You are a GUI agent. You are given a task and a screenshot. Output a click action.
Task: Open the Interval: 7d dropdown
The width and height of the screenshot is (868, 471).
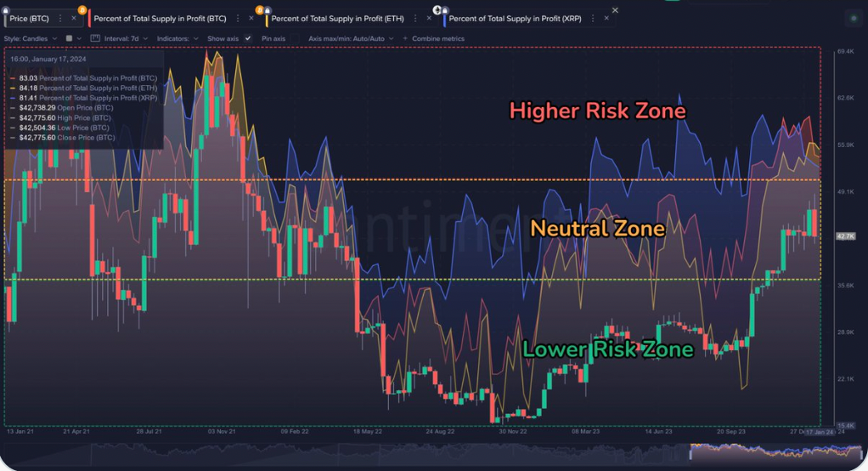126,39
